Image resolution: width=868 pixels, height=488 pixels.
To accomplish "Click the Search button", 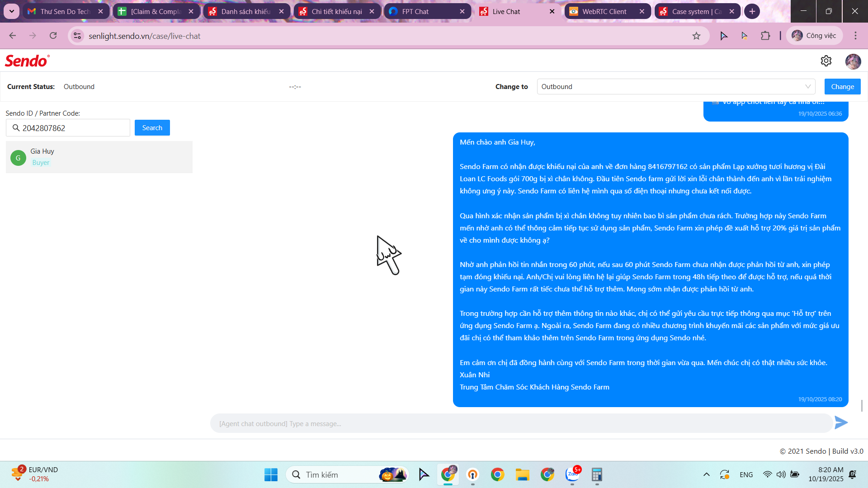I will [x=152, y=128].
